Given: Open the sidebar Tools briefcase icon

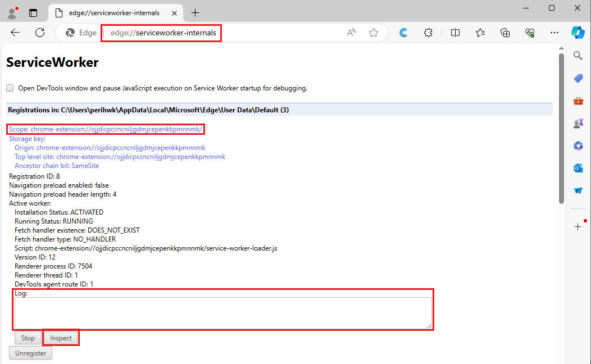Looking at the screenshot, I should tap(578, 101).
